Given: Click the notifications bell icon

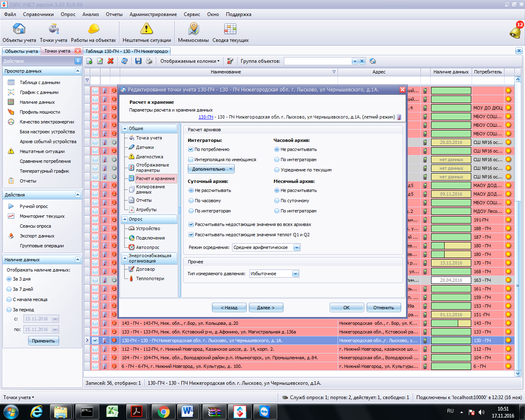Looking at the screenshot, I should coord(516,31).
